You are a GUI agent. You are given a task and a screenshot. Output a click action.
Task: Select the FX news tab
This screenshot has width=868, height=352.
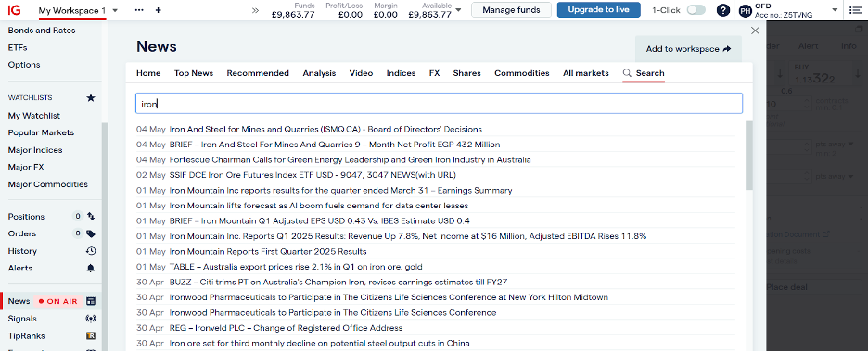coord(435,73)
